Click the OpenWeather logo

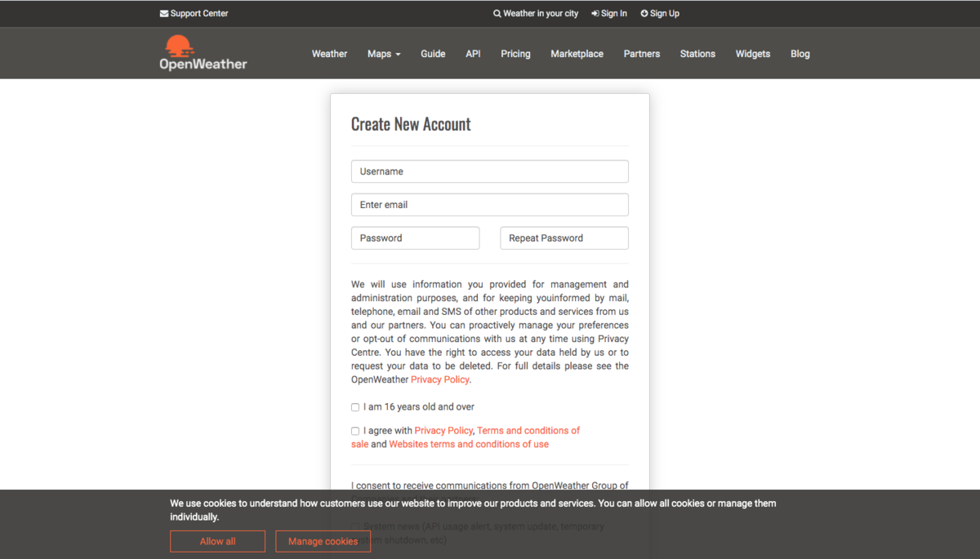click(x=203, y=53)
